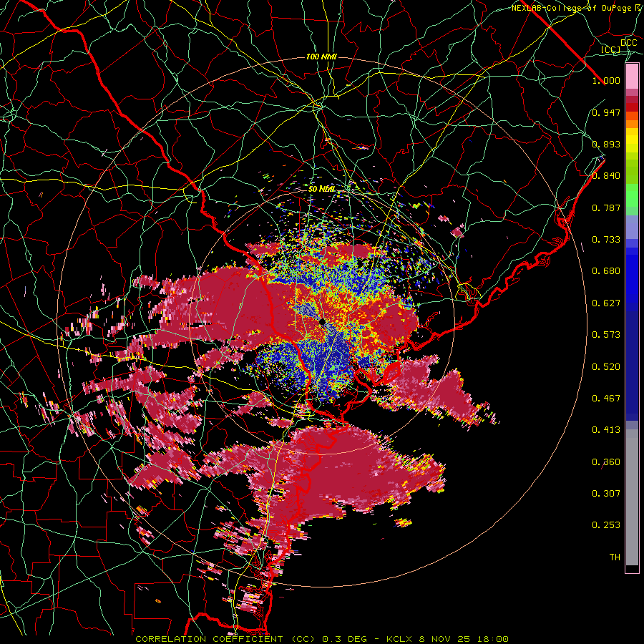Click the 0.307 scale value
The image size is (644, 644).
pos(606,494)
